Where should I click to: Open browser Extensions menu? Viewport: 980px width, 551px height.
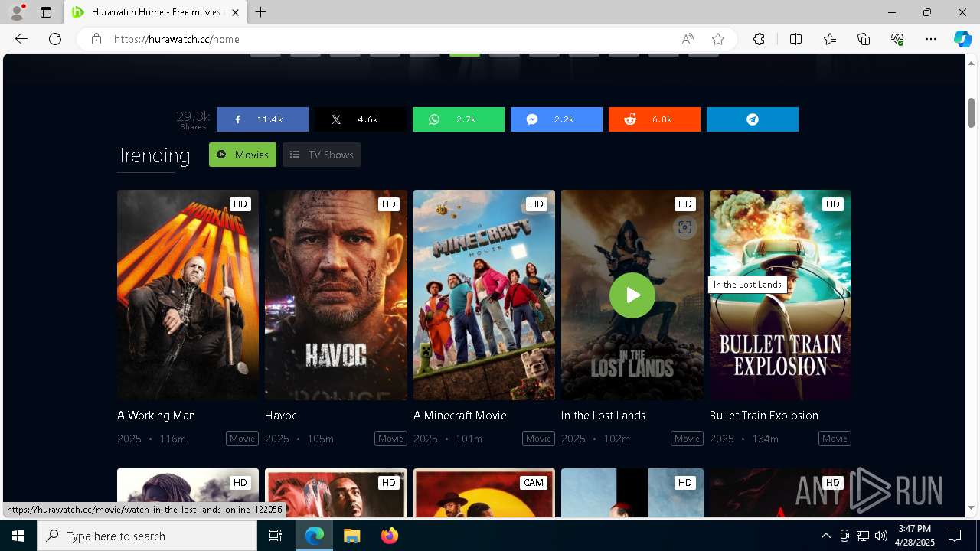click(x=759, y=39)
